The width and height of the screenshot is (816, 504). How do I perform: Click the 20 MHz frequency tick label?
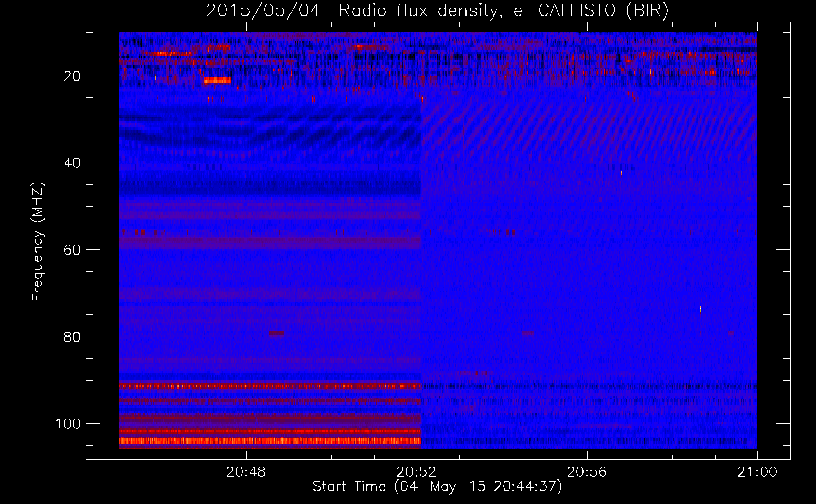click(72, 76)
